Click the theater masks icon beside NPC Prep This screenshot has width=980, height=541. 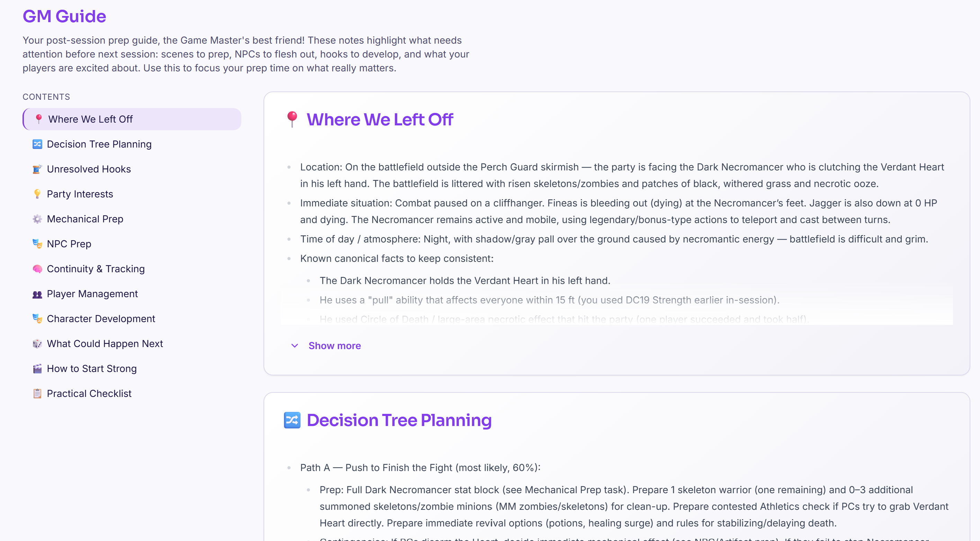(x=37, y=244)
